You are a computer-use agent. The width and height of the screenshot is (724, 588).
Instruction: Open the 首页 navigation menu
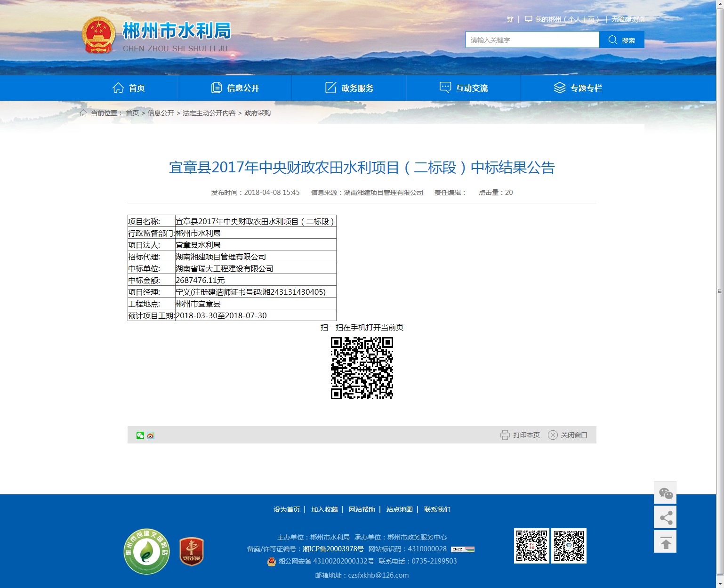coord(129,88)
